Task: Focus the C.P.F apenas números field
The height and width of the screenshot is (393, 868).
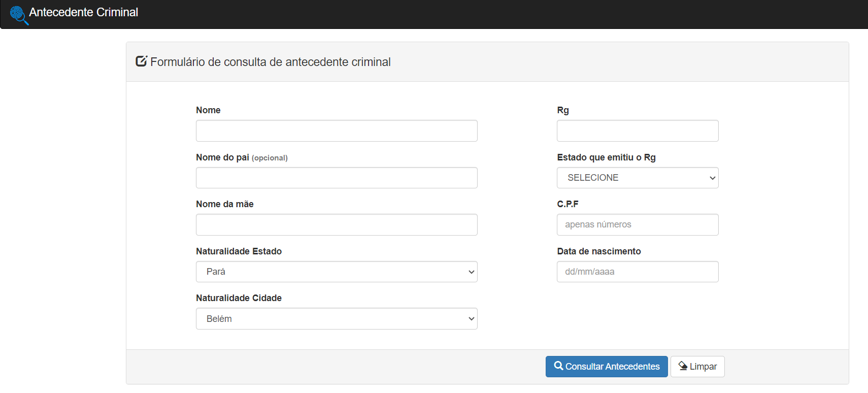Action: [637, 224]
